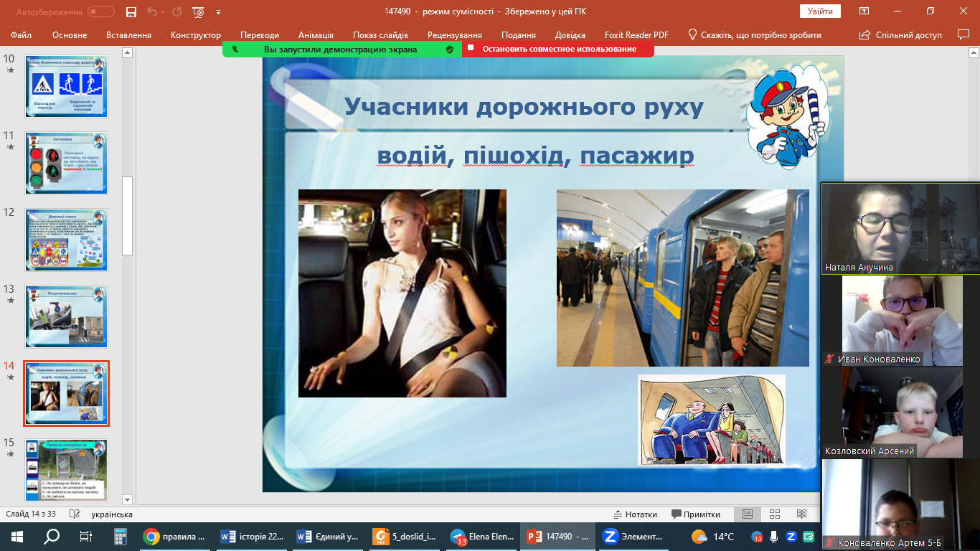Click the Undo arrow in title bar
980x551 pixels.
pyautogui.click(x=151, y=11)
